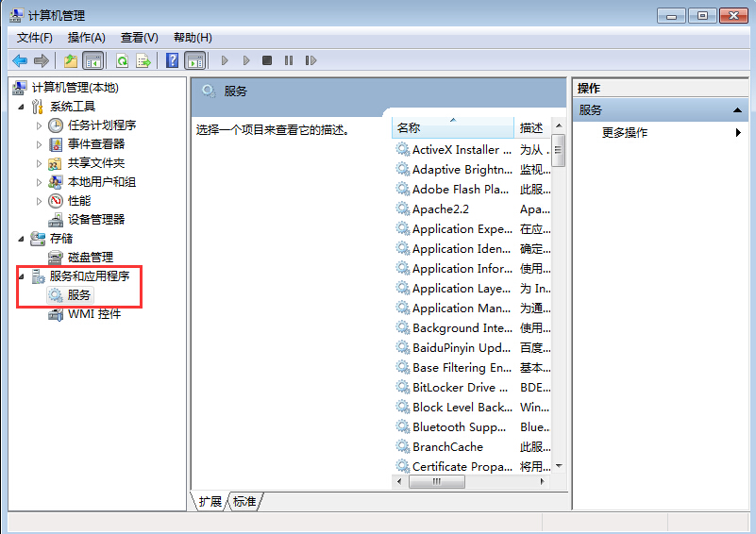Click the Stop Service square icon
This screenshot has width=756, height=534.
267,60
